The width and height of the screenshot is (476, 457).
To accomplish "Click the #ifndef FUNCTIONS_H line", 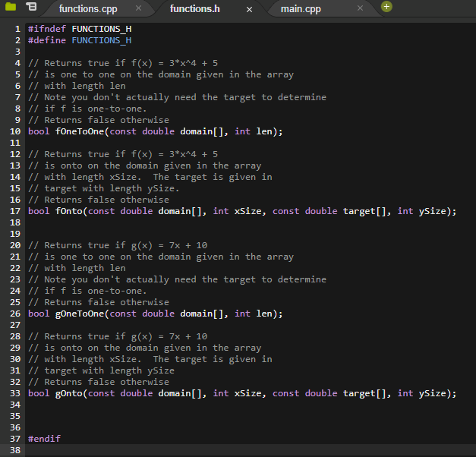I will [x=80, y=29].
